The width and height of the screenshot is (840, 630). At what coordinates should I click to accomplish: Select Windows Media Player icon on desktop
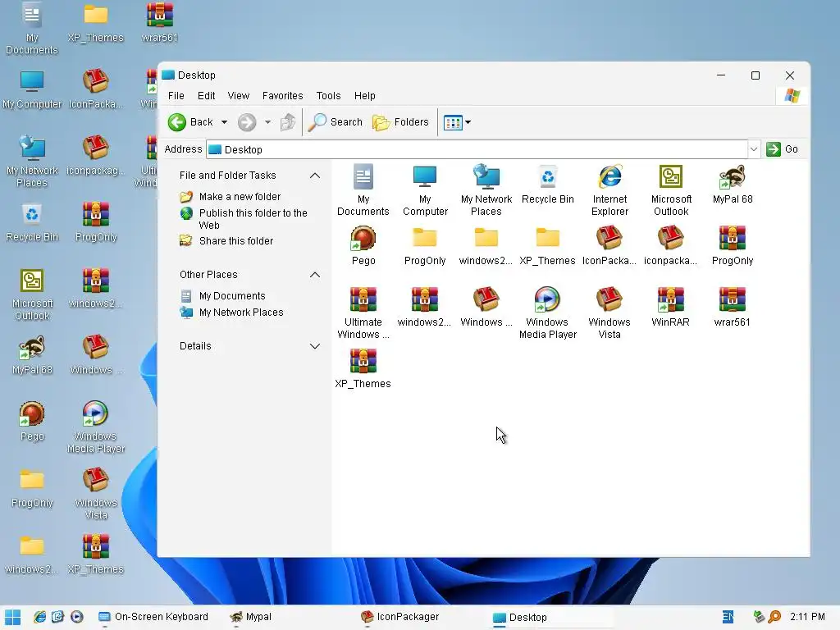tap(95, 427)
